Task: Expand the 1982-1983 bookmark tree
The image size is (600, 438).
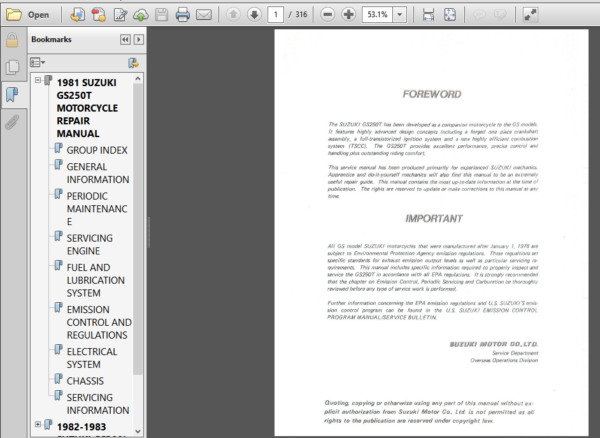Action: tap(38, 424)
